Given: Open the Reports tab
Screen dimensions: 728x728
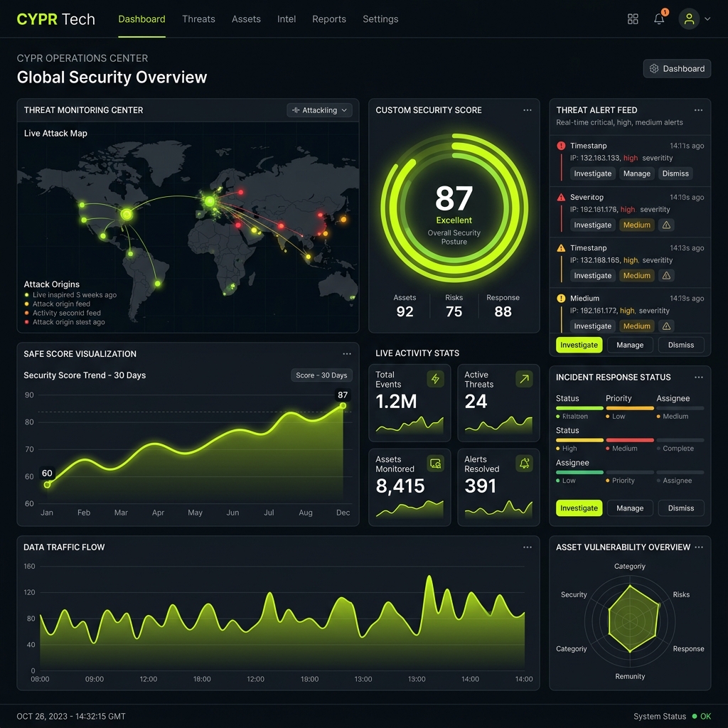Looking at the screenshot, I should point(328,19).
